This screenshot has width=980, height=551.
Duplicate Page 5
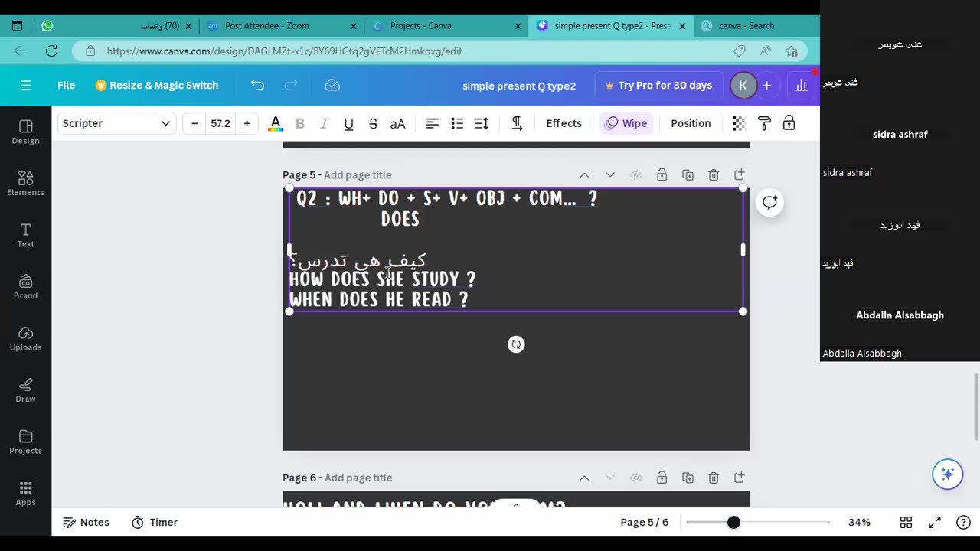coord(688,175)
